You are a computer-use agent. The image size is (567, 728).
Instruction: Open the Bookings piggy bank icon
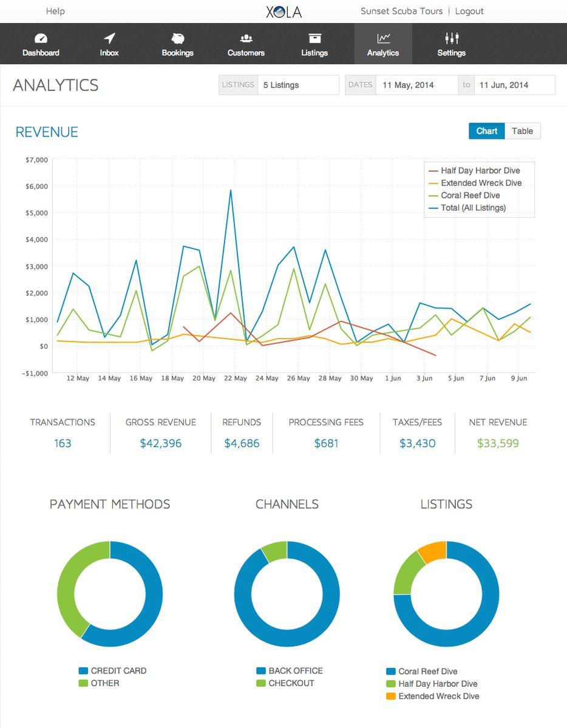pyautogui.click(x=177, y=38)
